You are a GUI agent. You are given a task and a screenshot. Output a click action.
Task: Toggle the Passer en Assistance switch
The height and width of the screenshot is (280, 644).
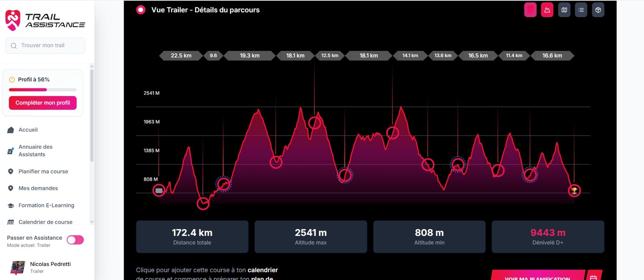pos(75,240)
